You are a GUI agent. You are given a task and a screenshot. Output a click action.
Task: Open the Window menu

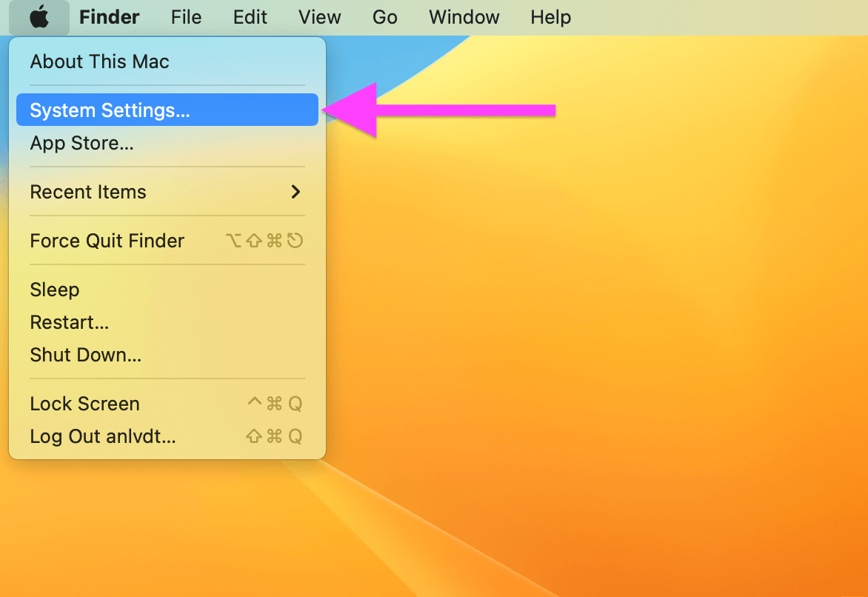464,16
